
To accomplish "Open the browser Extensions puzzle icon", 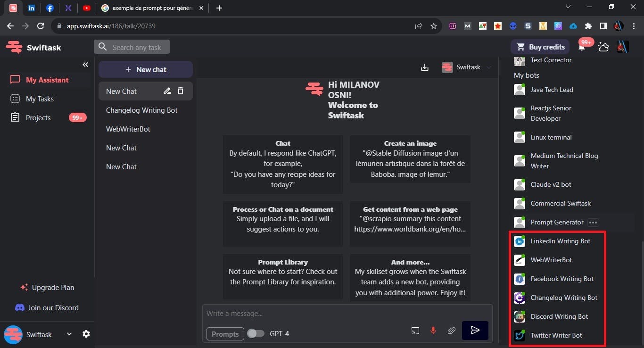I will (588, 26).
